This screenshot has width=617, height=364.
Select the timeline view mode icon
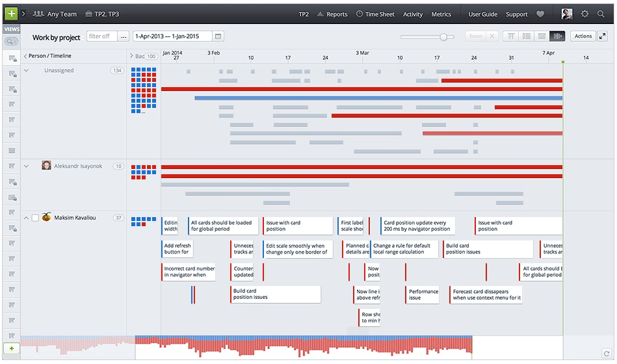tap(557, 36)
